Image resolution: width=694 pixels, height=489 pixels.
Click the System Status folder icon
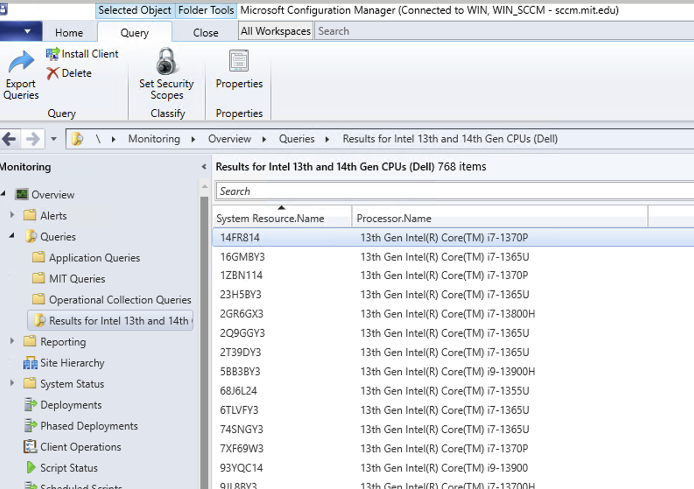point(30,383)
